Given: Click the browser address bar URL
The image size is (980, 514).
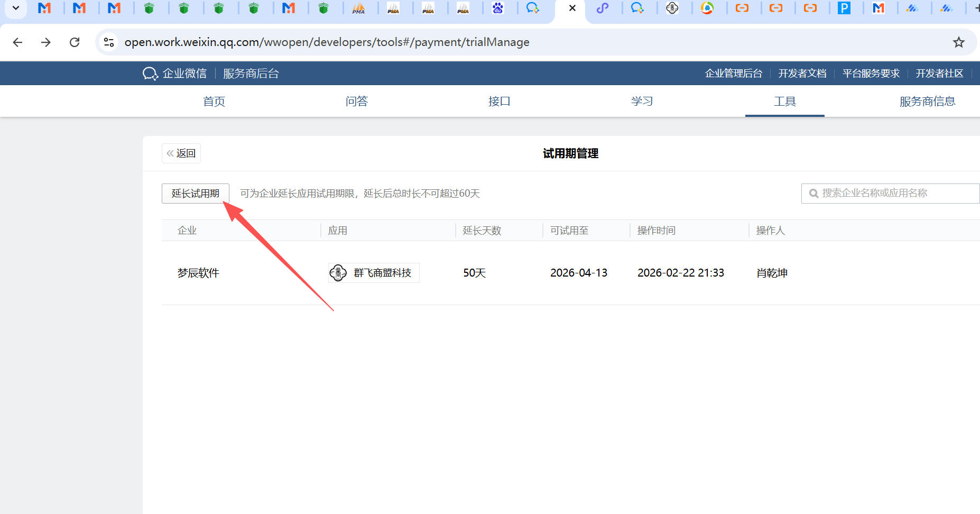Looking at the screenshot, I should (x=327, y=42).
